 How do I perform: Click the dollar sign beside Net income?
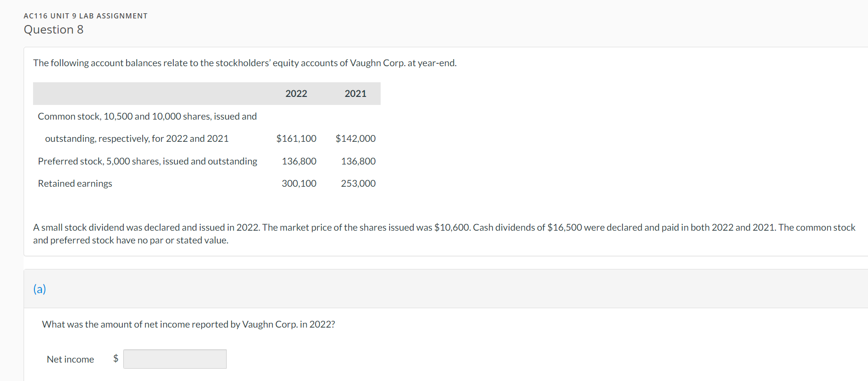115,359
